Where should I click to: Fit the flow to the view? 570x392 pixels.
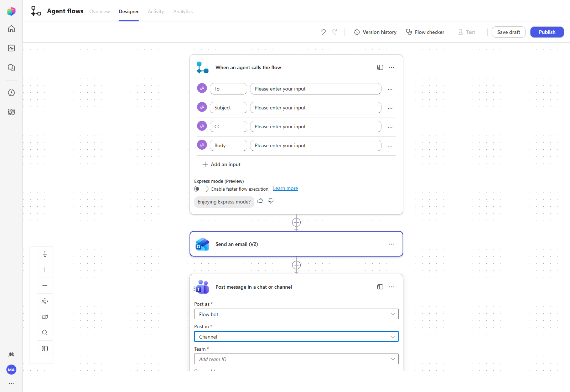click(45, 301)
